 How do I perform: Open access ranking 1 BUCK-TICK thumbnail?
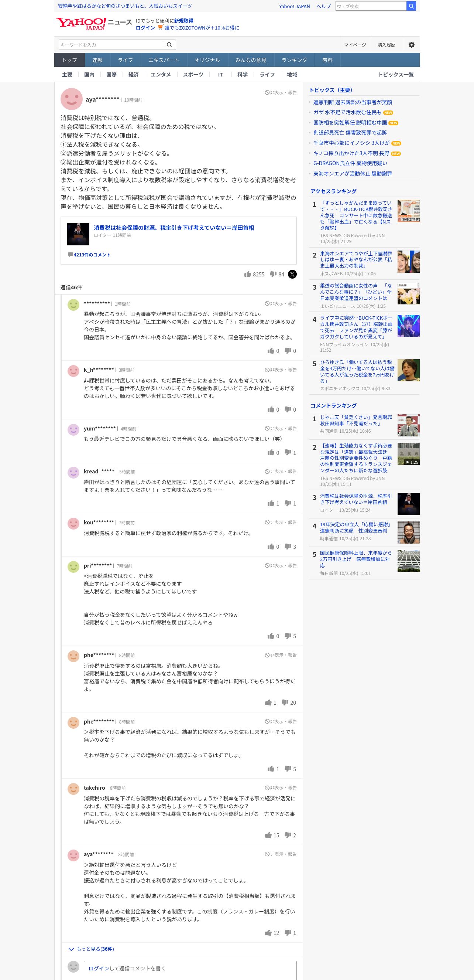(409, 211)
